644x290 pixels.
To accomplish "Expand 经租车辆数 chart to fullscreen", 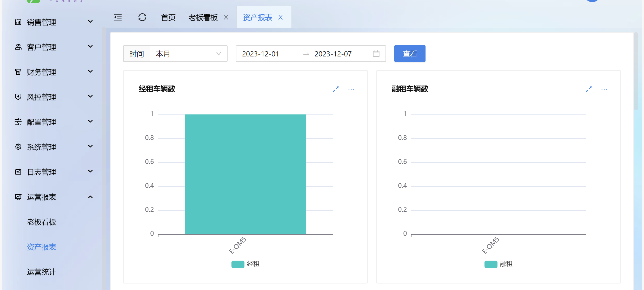I will coord(336,89).
